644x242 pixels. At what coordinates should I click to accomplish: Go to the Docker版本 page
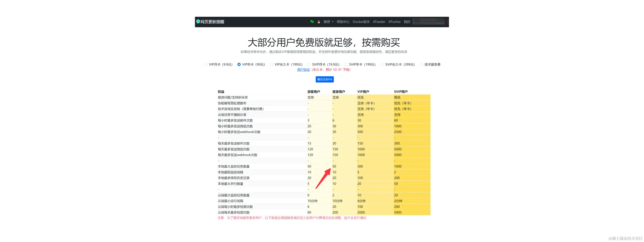click(361, 22)
